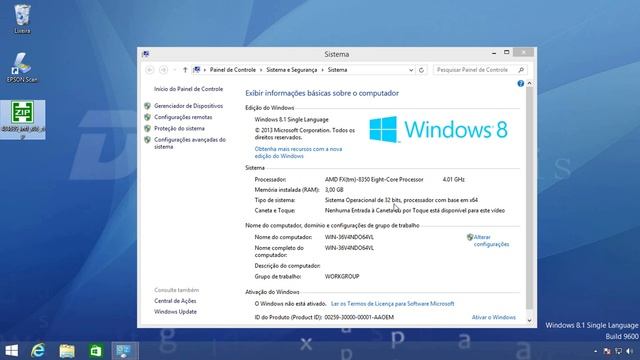Image resolution: width=640 pixels, height=360 pixels.
Task: Expand the chevron after Sistema e Segurança
Action: [322, 70]
